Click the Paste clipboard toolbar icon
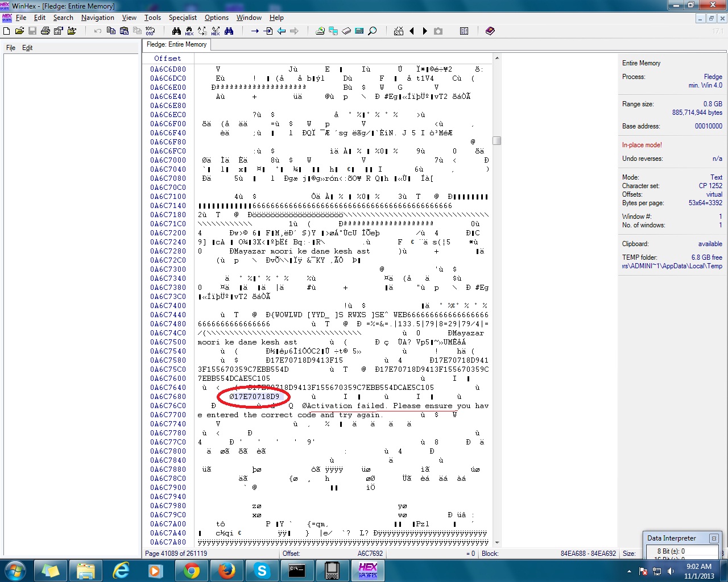Screen dimensions: 728x582 tap(124, 31)
